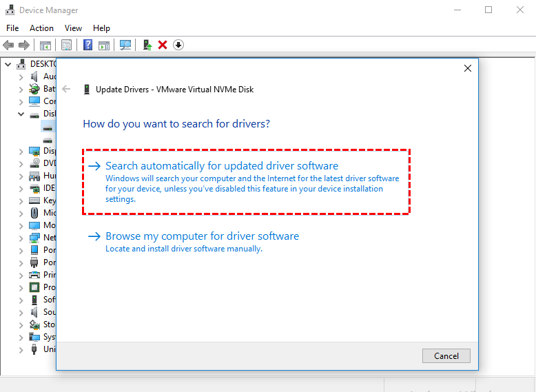Choose Browse my computer for driver software
The height and width of the screenshot is (392, 536).
click(x=202, y=236)
